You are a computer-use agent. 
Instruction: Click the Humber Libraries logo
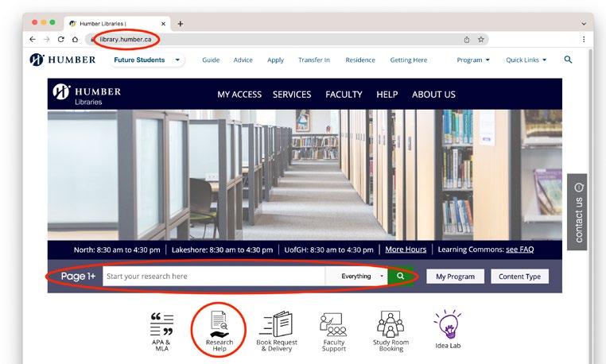(x=87, y=95)
